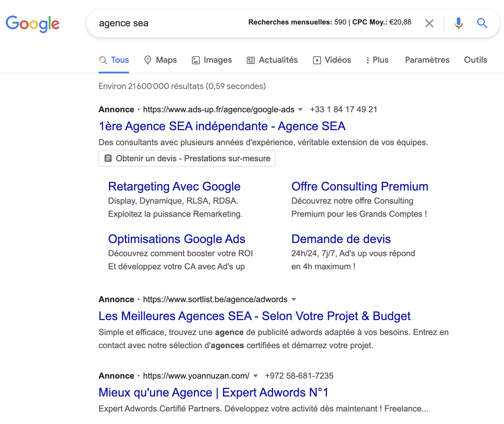Viewport: 504px width, 424px height.
Task: Open the dropdown arrow beside sortlist.be URL
Action: (x=294, y=299)
